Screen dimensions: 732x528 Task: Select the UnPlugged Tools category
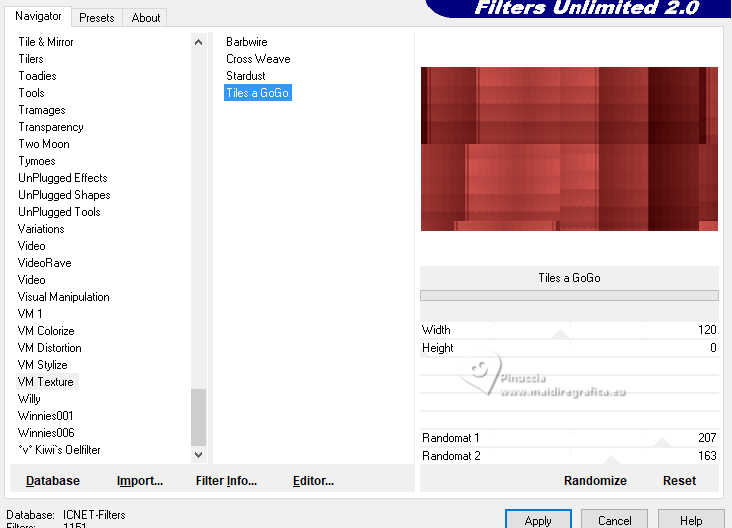click(x=59, y=212)
